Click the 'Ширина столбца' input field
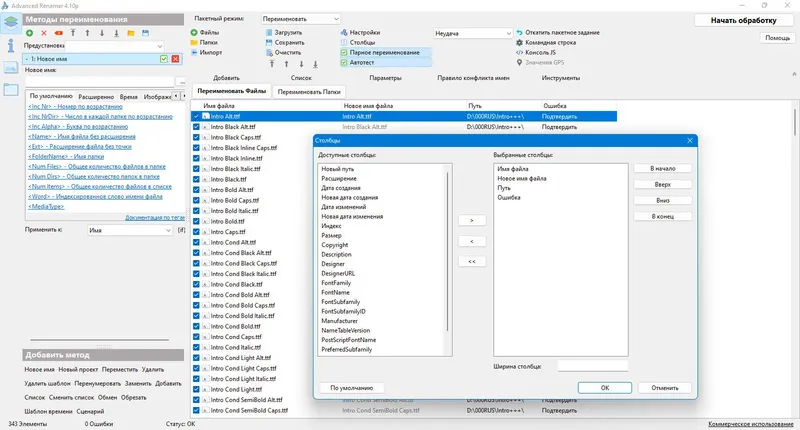 [592, 366]
